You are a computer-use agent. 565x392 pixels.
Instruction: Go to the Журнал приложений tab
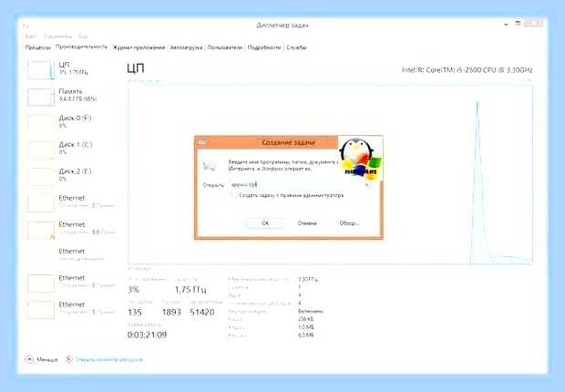coord(139,47)
